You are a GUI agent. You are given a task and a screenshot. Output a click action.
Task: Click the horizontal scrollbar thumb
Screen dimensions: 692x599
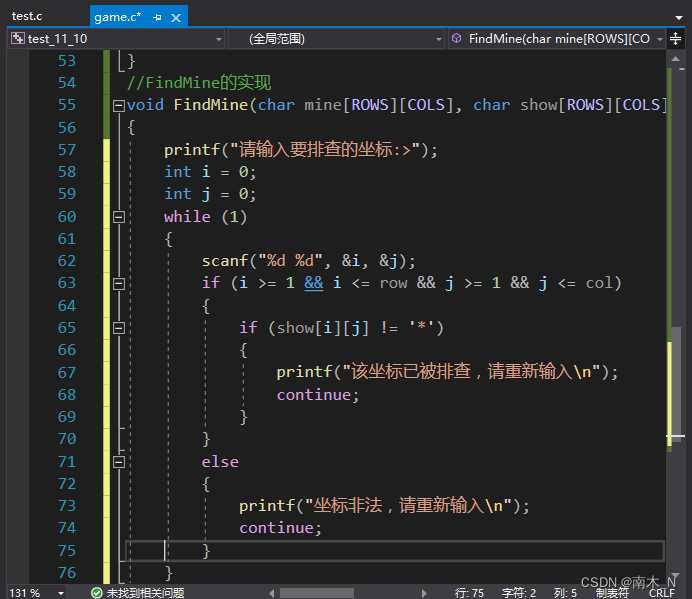tap(317, 593)
